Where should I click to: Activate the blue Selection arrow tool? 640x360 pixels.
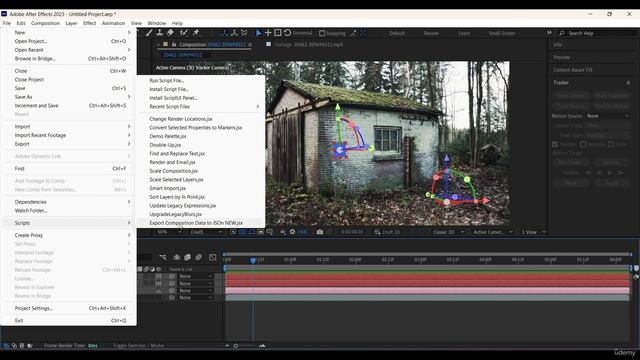(x=258, y=33)
